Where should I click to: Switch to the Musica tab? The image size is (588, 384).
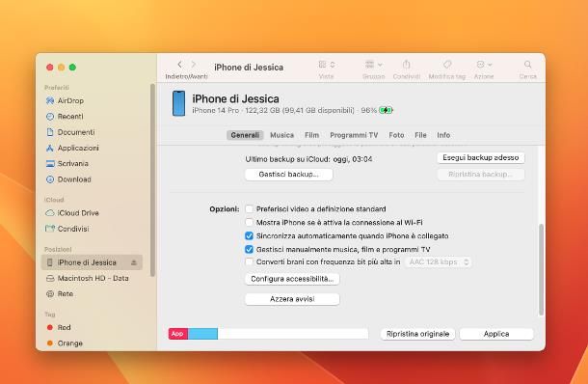[x=281, y=135]
